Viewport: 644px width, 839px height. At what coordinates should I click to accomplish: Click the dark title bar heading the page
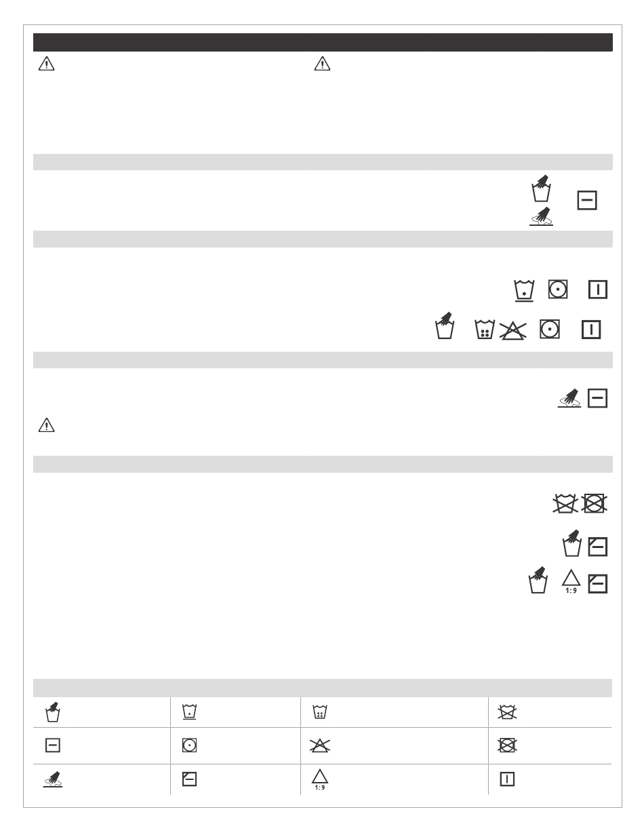(x=323, y=42)
